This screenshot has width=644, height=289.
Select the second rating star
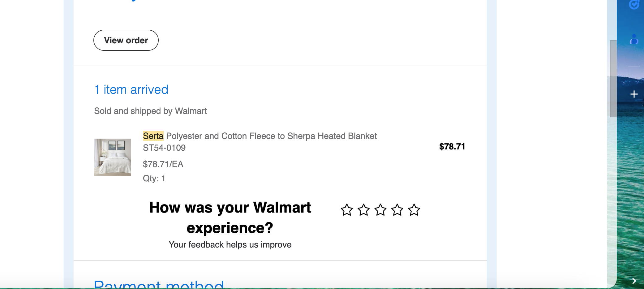(x=363, y=210)
